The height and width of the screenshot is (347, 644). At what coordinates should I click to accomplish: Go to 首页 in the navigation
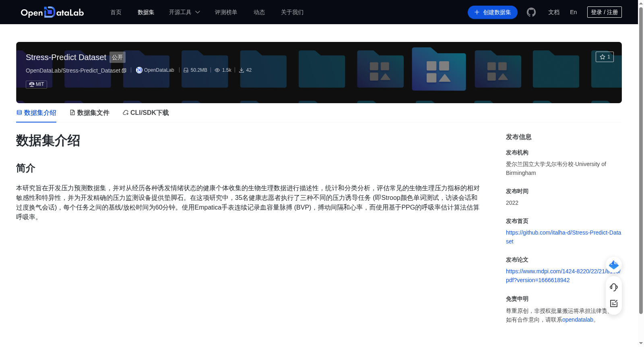[116, 12]
